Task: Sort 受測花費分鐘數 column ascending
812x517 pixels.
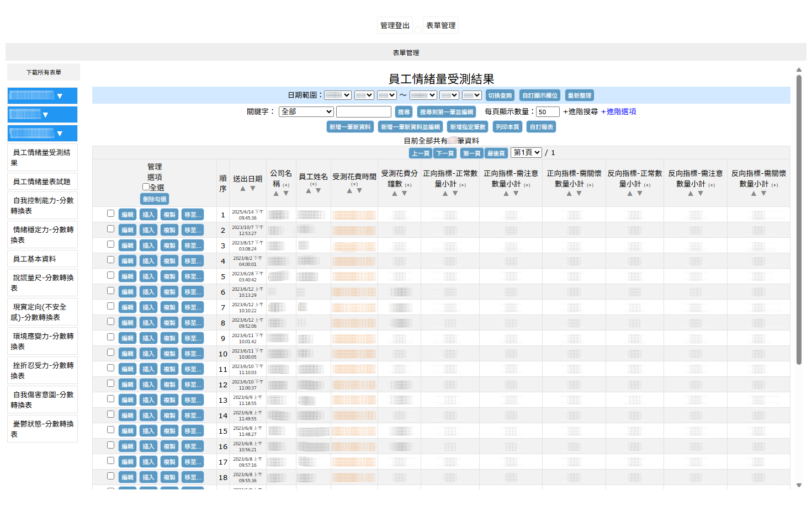Action: [x=395, y=194]
